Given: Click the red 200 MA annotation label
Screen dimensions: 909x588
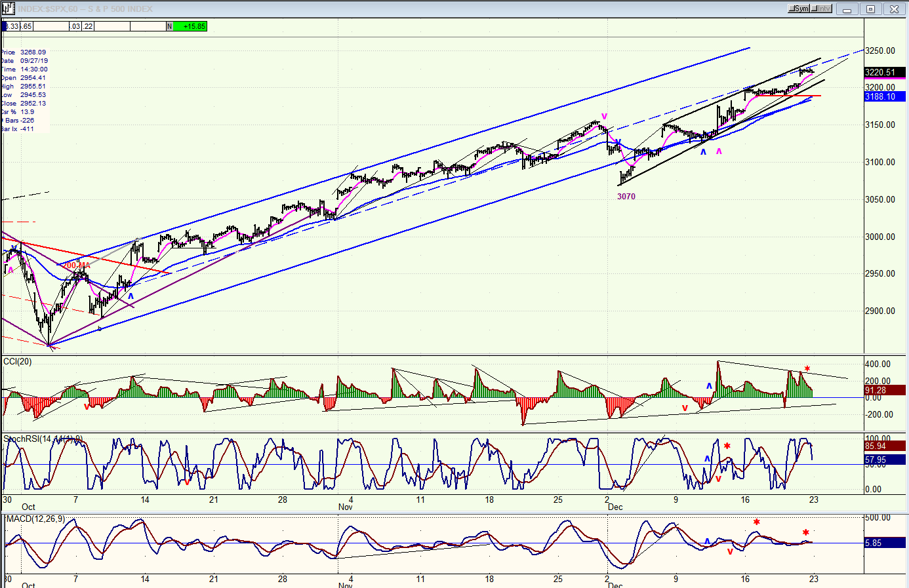Looking at the screenshot, I should (x=76, y=265).
